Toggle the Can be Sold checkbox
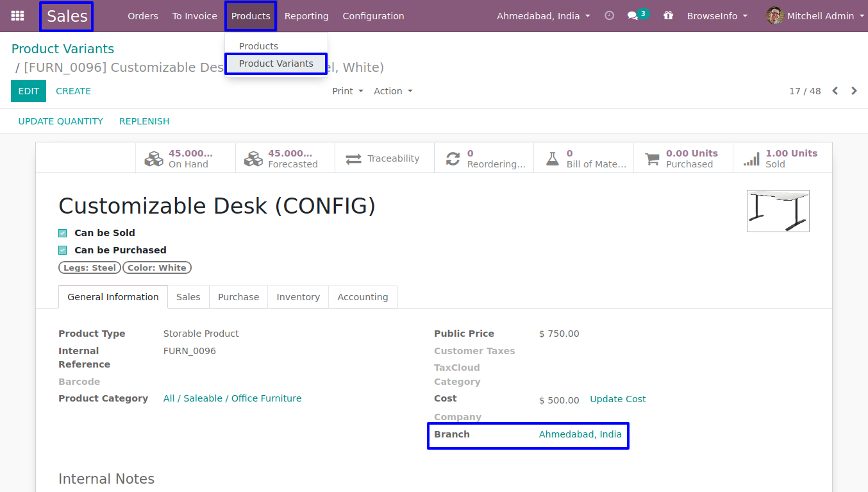This screenshot has width=868, height=492. (x=63, y=233)
